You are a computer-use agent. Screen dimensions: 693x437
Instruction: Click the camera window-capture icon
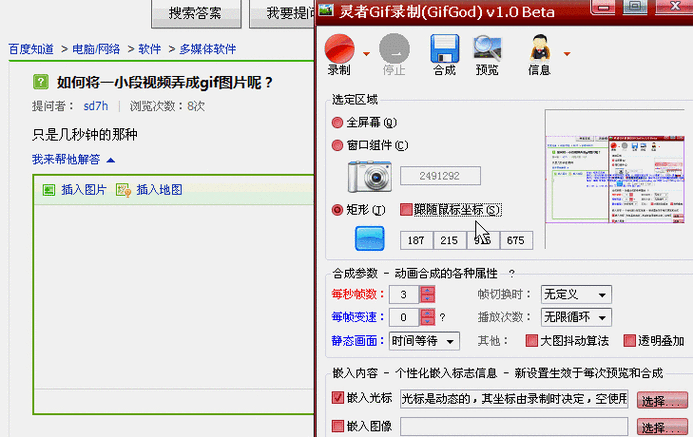pyautogui.click(x=369, y=176)
